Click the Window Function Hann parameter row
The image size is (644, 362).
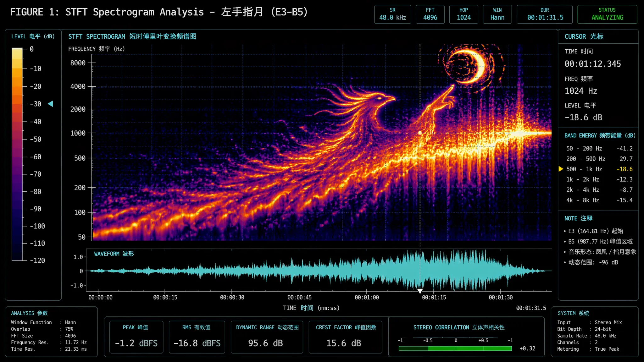(x=43, y=322)
